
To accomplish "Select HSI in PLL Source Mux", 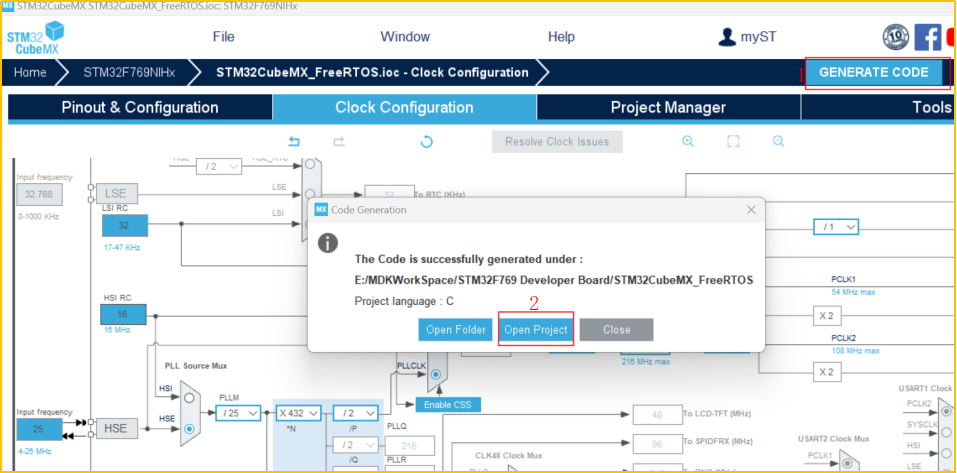I will 187,397.
